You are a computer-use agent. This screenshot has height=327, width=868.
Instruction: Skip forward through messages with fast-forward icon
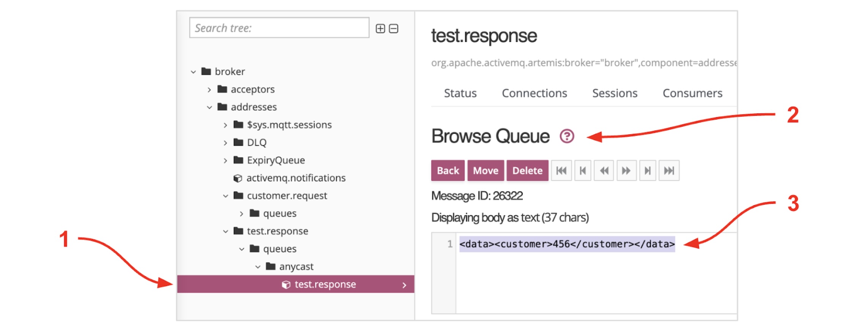pos(626,171)
